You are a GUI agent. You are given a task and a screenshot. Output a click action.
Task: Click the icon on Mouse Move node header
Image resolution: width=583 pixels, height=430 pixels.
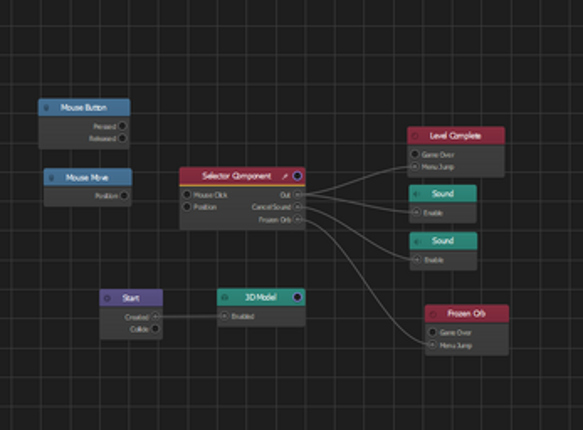pyautogui.click(x=52, y=178)
